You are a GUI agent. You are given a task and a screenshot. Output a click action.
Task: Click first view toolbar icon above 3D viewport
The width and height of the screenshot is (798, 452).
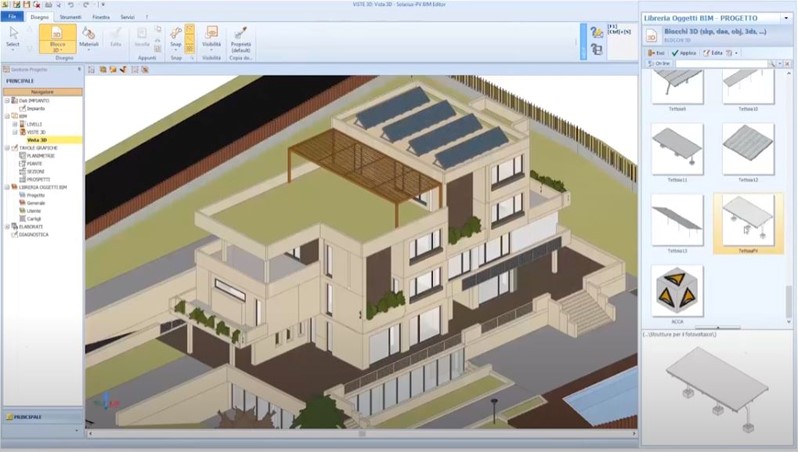click(91, 69)
